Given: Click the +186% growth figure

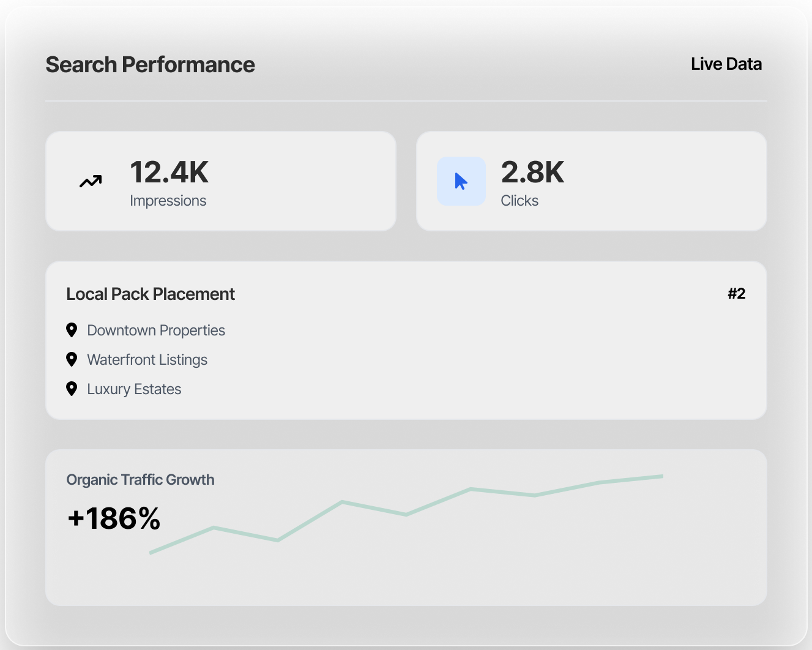Looking at the screenshot, I should pos(114,518).
